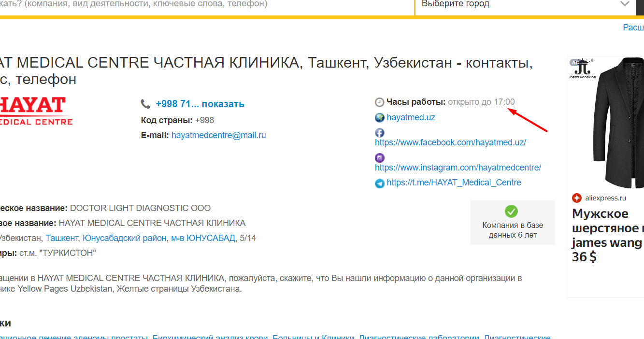Viewport: 644px width, 339px height.
Task: Click the Биохимический анализ крови category link
Action: [210, 338]
